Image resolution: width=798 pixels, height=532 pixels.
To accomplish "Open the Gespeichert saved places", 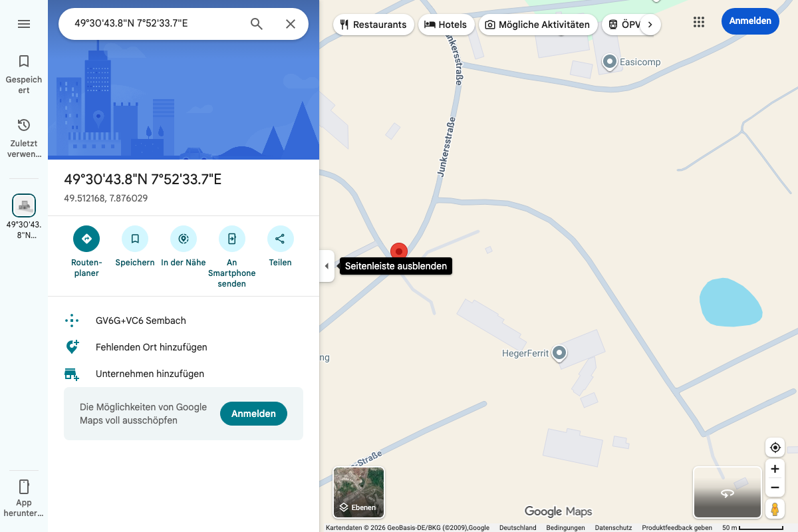I will tap(24, 74).
